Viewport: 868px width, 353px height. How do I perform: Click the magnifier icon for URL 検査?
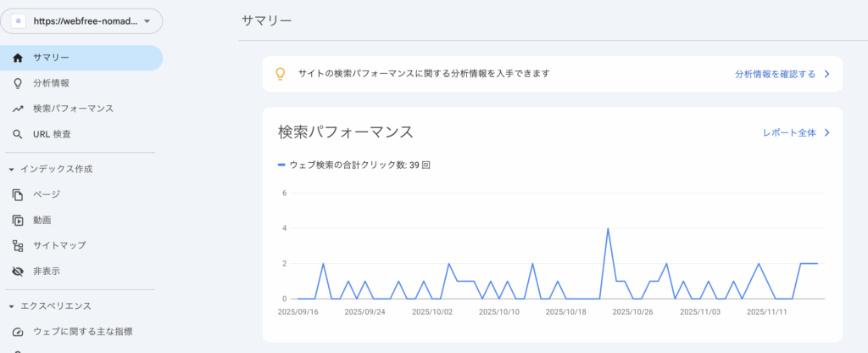coord(18,134)
